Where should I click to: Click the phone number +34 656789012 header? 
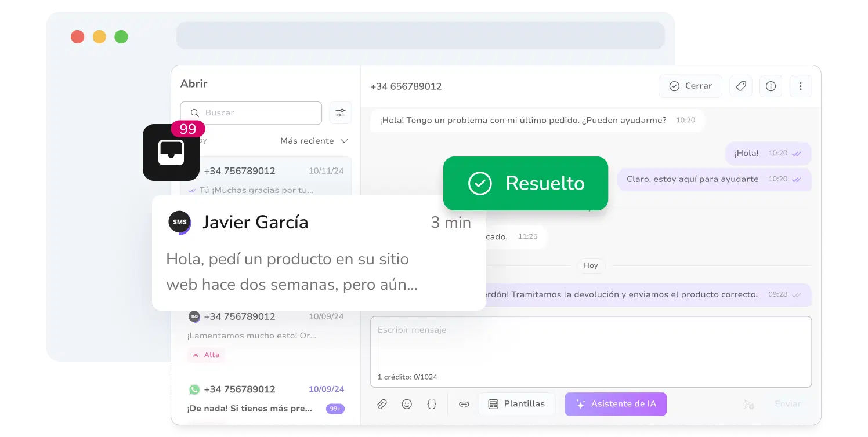(x=406, y=86)
